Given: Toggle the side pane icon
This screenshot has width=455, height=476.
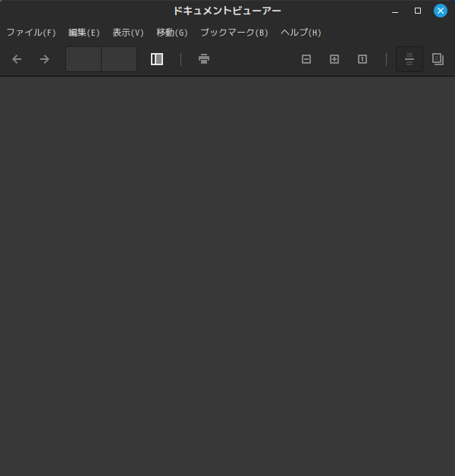Looking at the screenshot, I should point(157,59).
